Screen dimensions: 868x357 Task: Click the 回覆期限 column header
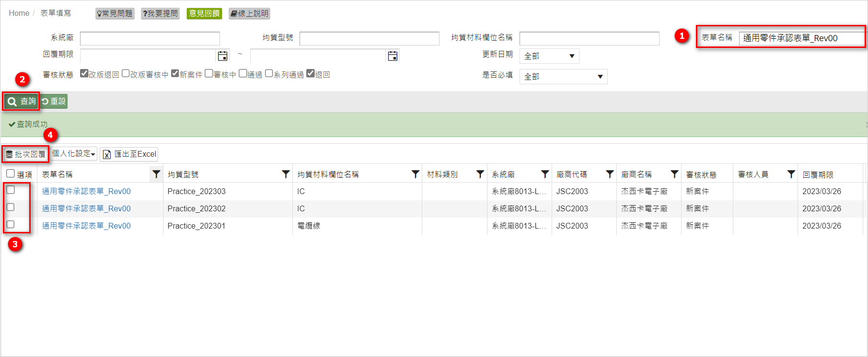point(818,175)
